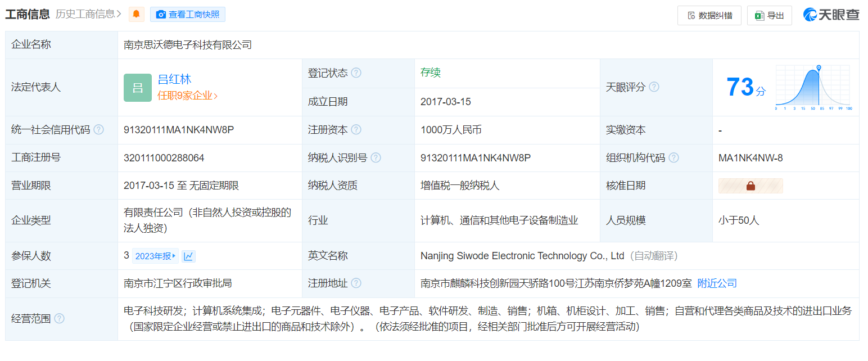Click company name 南京思沃德电子科技有限公司
868x361 pixels.
click(188, 45)
